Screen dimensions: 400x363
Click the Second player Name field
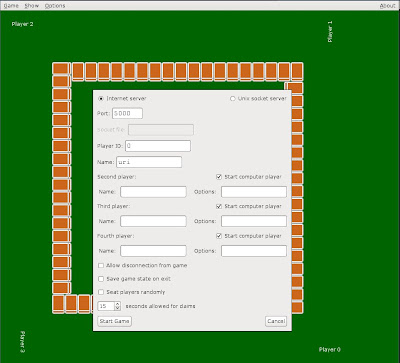point(153,192)
